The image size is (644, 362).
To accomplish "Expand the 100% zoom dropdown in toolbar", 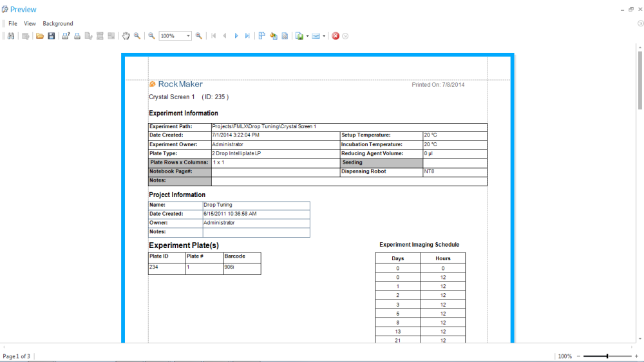I will (x=188, y=36).
